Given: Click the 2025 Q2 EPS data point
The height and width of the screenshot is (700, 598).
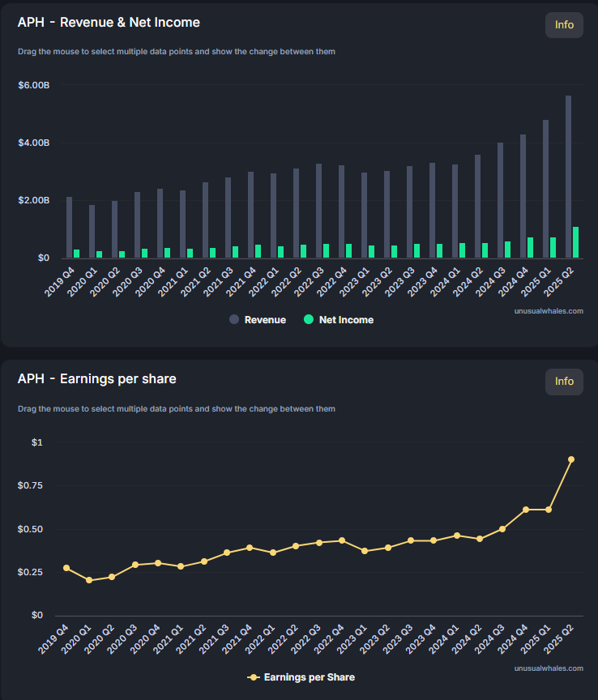Looking at the screenshot, I should 571,459.
